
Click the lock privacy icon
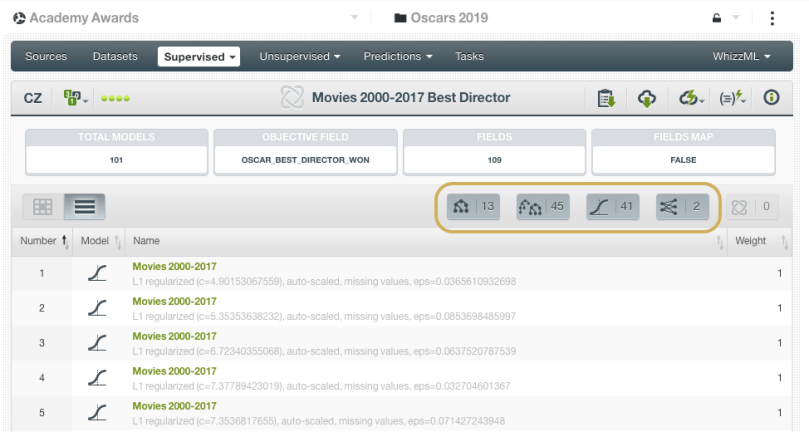tap(717, 18)
